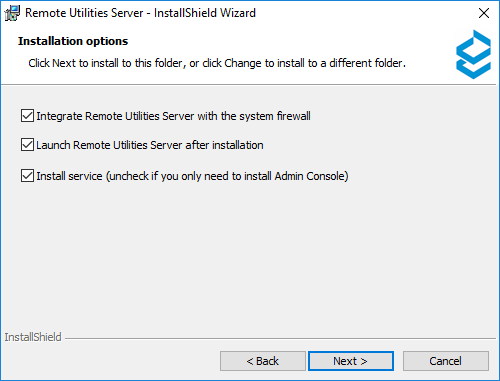Image resolution: width=500 pixels, height=381 pixels.
Task: Click the installer icon in the title bar
Action: [x=12, y=13]
